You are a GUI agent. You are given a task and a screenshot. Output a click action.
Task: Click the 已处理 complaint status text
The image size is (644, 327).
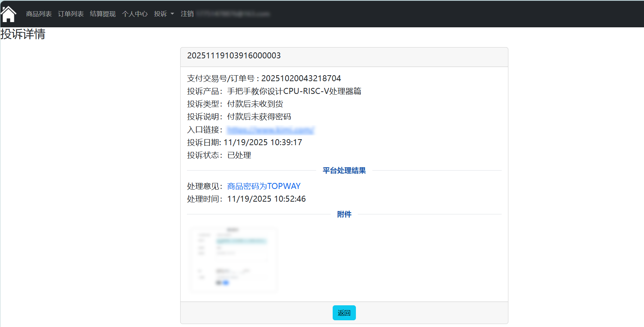pos(239,155)
